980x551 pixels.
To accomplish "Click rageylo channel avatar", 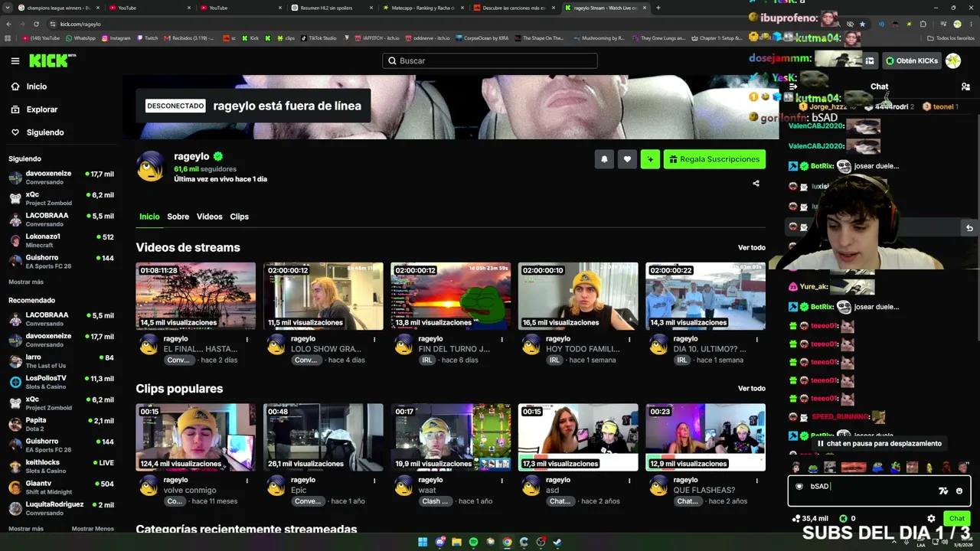I will tap(150, 166).
